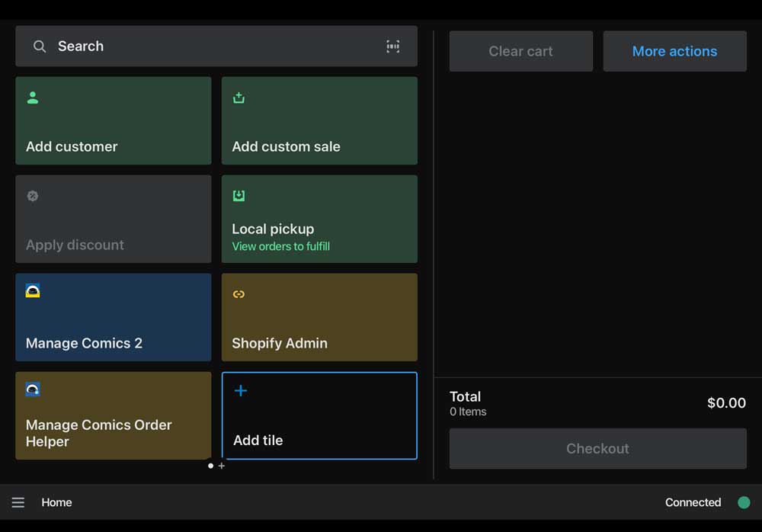Add a new page with the plus indicator

click(222, 466)
